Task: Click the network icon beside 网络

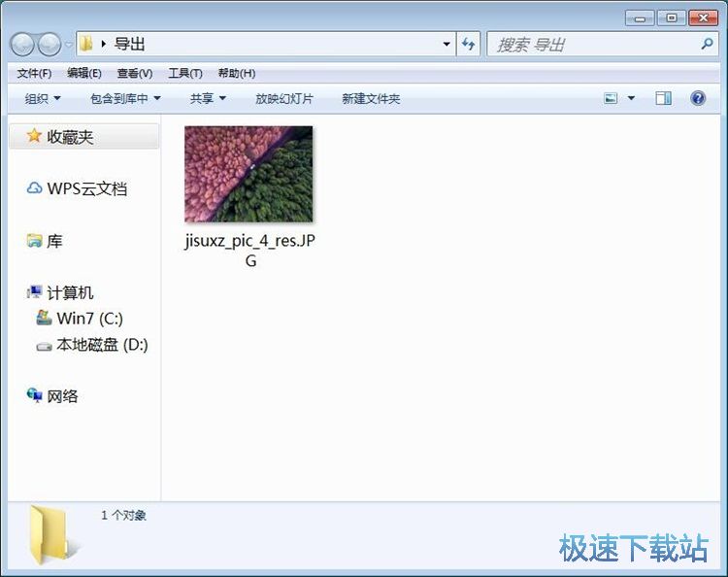Action: (34, 395)
